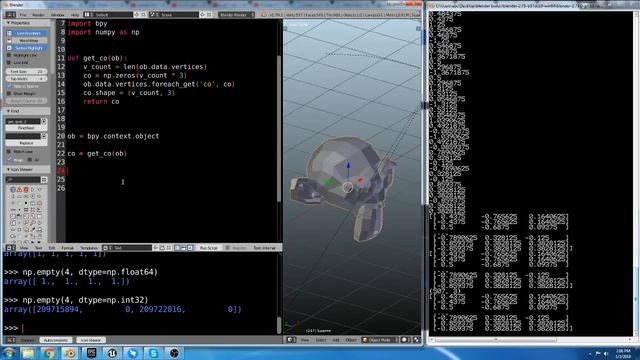Open a text file using the folder icon

point(162,248)
